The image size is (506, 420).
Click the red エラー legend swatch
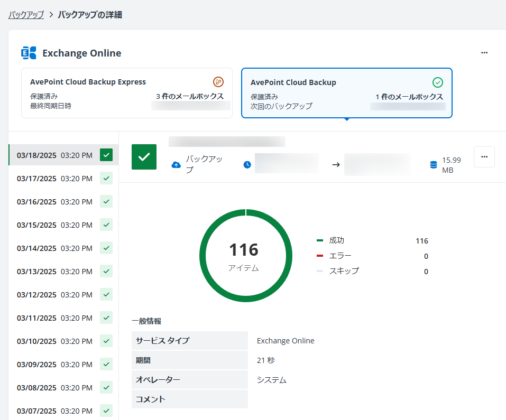click(x=320, y=256)
